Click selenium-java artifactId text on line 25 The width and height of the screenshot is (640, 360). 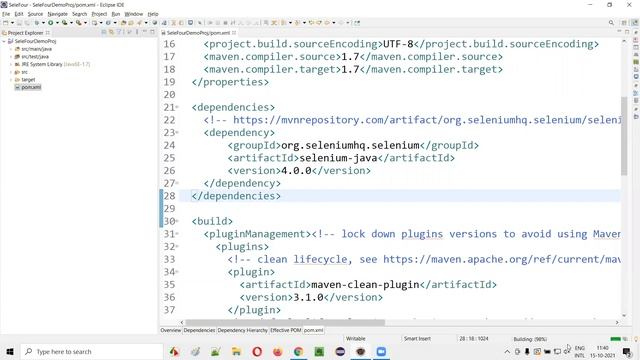[x=338, y=158]
